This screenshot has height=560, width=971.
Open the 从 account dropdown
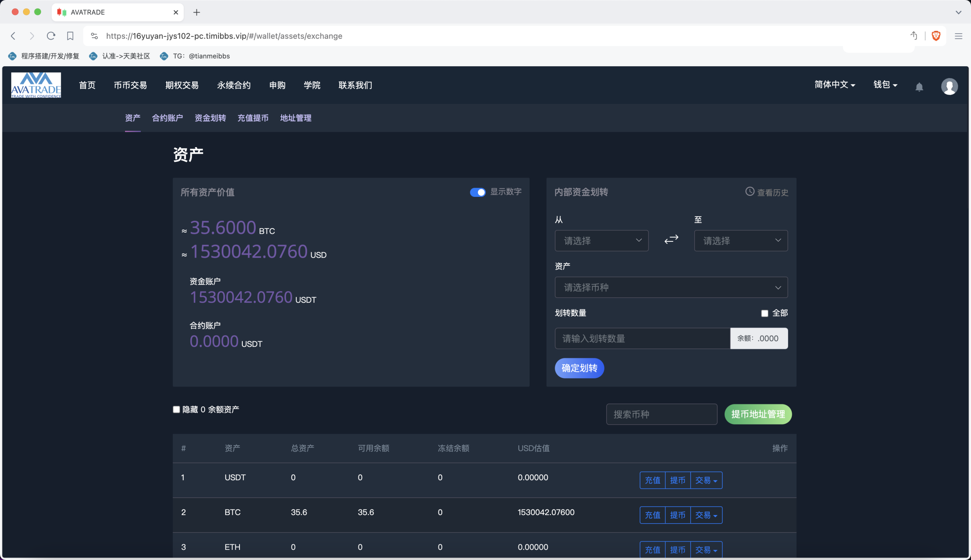(x=601, y=241)
